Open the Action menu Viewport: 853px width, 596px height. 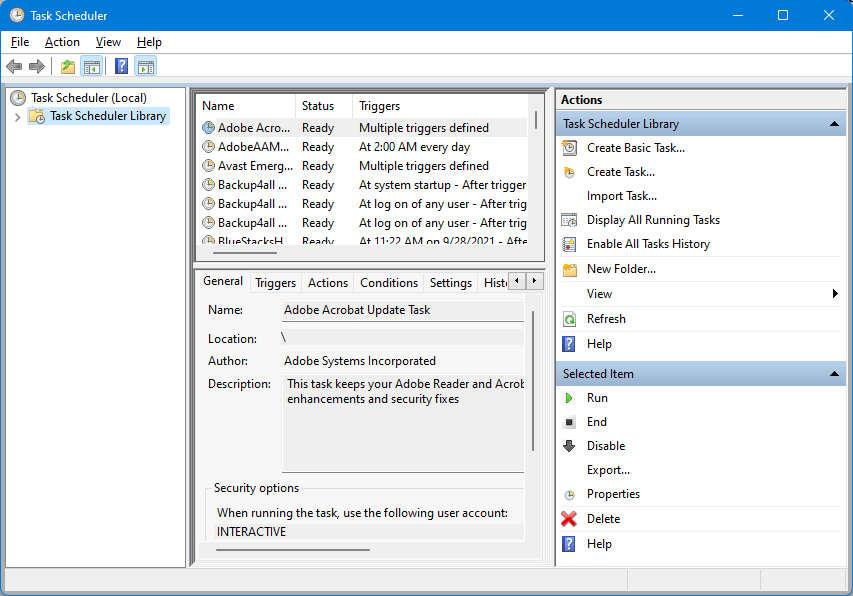pyautogui.click(x=62, y=42)
